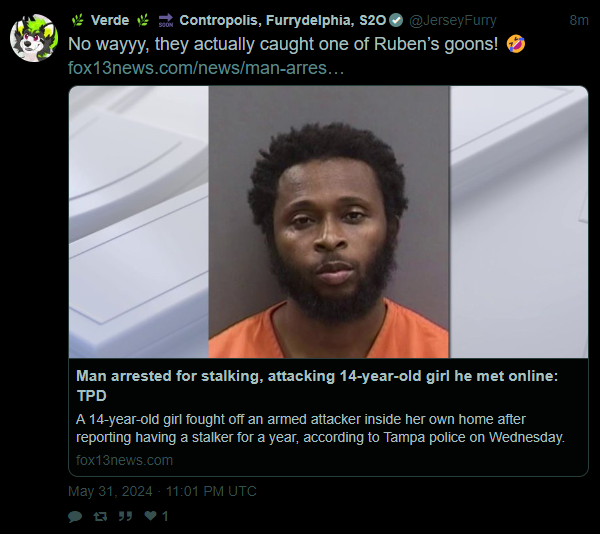Open the @JerseyFurry handle
Screen dimensions: 600x534
click(453, 20)
